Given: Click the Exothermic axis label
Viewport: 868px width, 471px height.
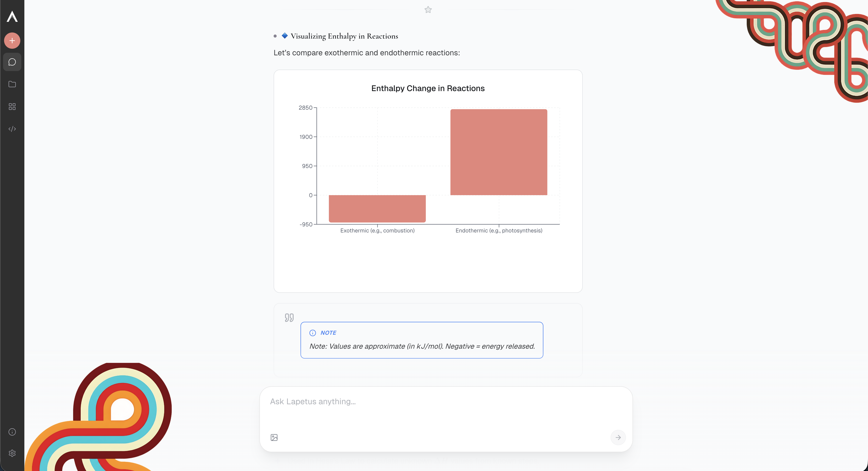Looking at the screenshot, I should point(377,230).
